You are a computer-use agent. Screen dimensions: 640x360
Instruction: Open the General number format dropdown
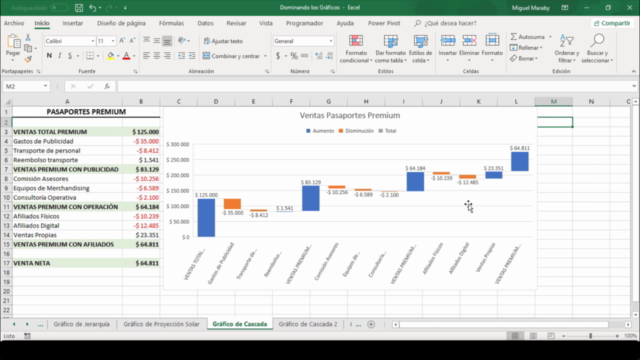(331, 41)
